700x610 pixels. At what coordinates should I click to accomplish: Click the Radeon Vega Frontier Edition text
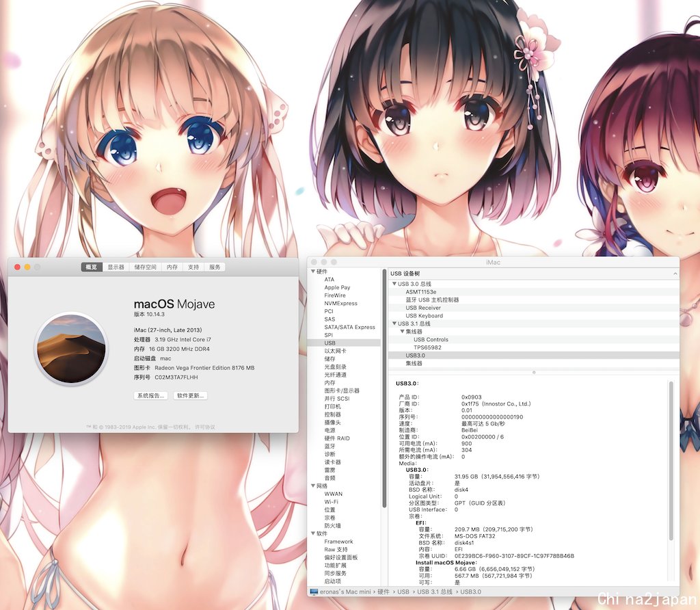[204, 368]
